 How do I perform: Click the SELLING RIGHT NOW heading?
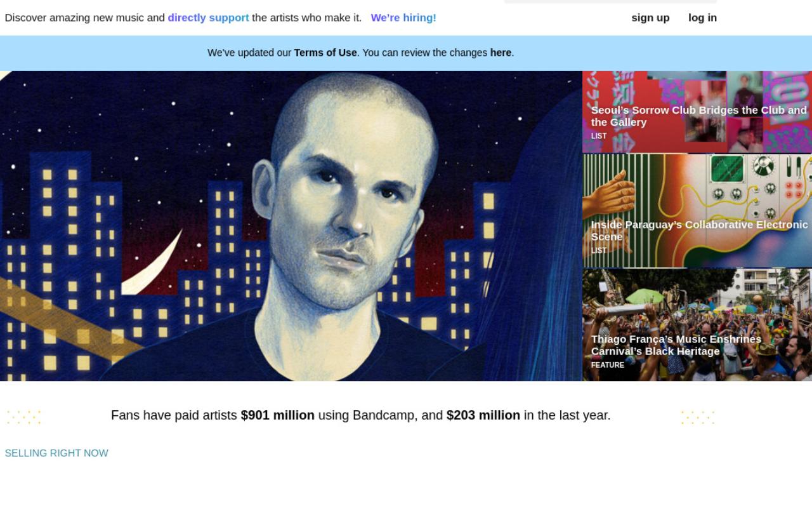tap(56, 453)
